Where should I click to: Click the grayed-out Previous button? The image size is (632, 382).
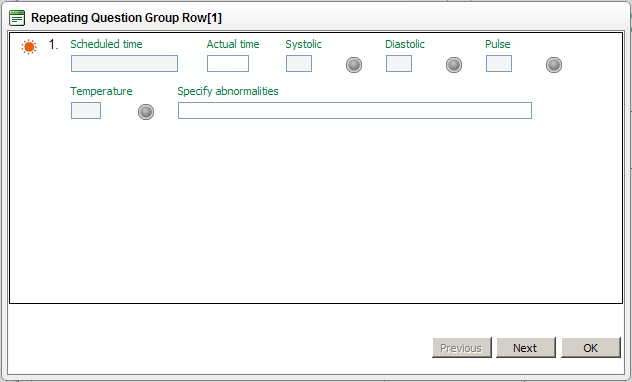click(x=462, y=348)
